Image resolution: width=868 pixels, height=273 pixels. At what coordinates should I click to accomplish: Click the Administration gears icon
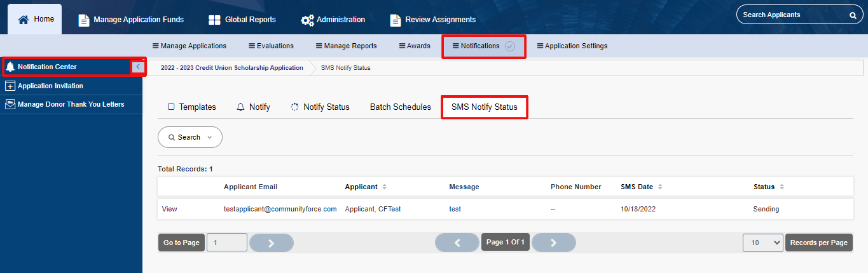coord(307,20)
